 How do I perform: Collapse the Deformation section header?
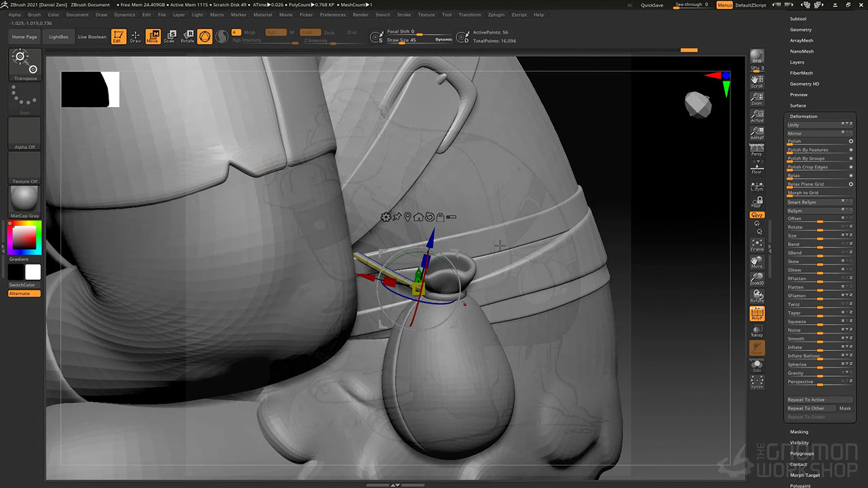[804, 117]
